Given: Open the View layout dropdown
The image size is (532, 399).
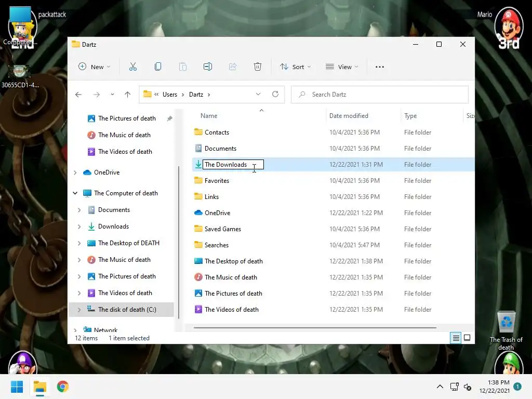Looking at the screenshot, I should pos(342,67).
